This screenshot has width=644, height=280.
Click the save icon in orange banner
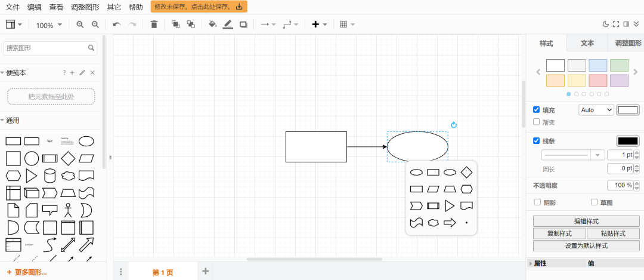pos(239,7)
